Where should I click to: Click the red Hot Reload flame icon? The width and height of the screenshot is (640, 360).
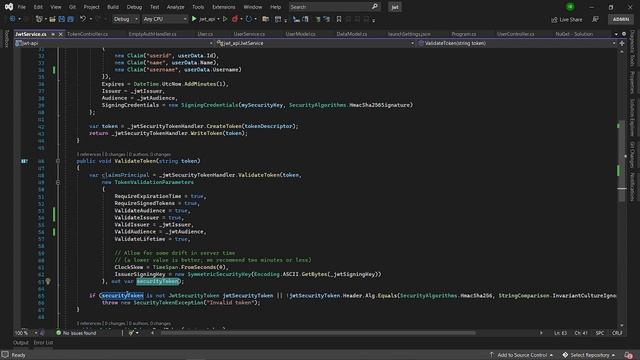tap(235, 19)
